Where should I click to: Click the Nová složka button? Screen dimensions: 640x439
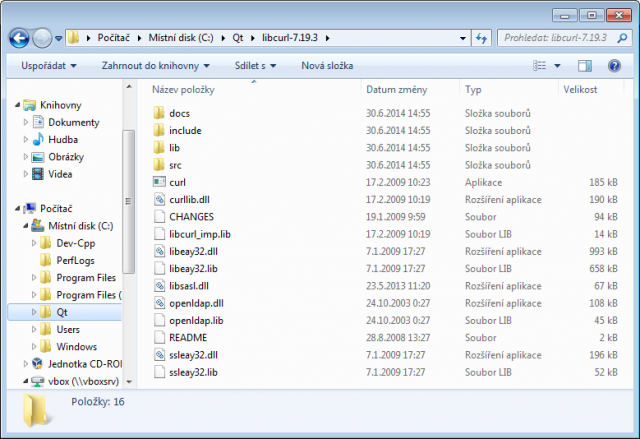[x=327, y=66]
